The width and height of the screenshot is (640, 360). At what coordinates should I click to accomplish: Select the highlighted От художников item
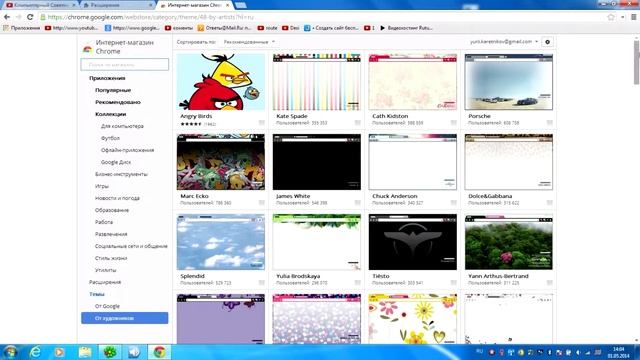124,318
